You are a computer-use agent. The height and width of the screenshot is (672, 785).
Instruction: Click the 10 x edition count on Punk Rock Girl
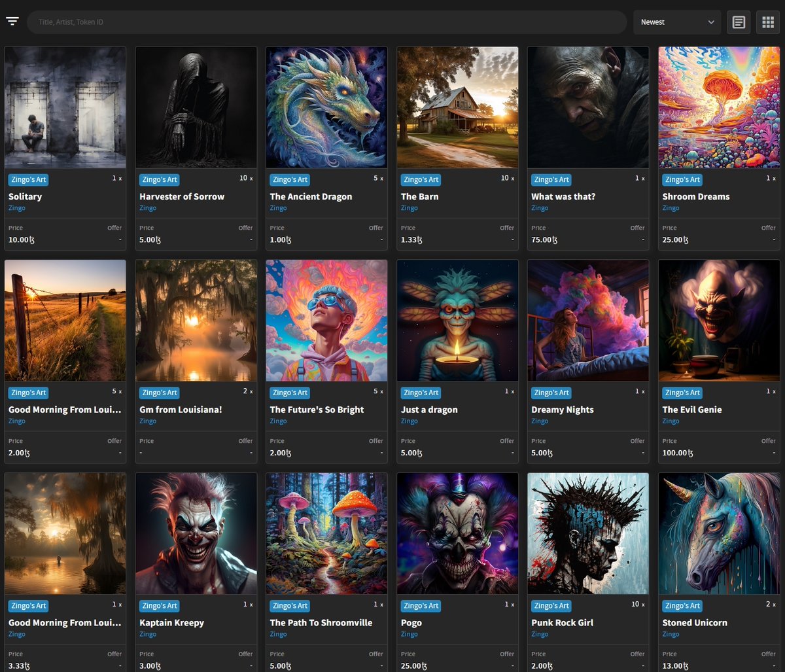638,605
